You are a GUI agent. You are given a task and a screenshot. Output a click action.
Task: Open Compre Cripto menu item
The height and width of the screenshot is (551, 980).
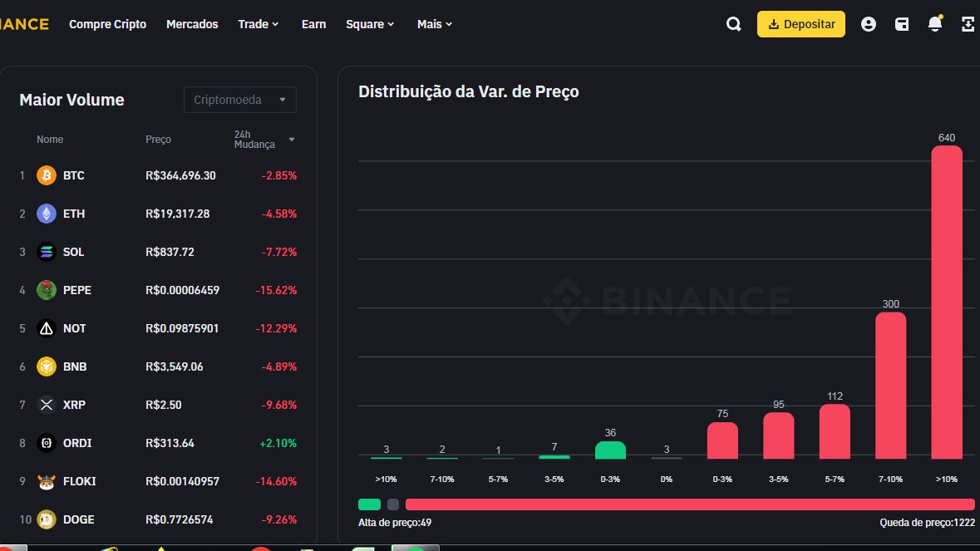107,24
